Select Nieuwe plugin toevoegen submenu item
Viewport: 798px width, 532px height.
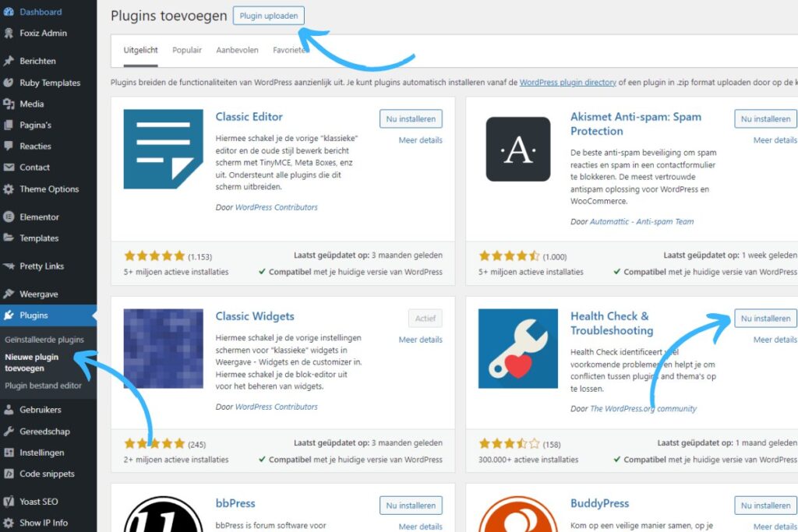coord(31,363)
